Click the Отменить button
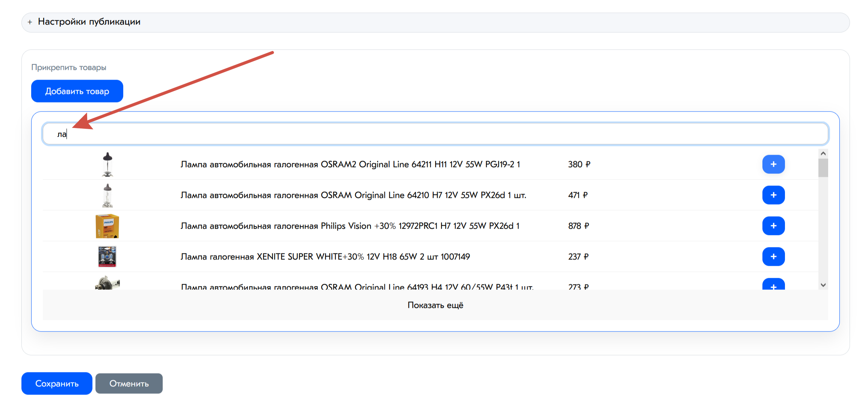This screenshot has width=868, height=402. (x=129, y=384)
